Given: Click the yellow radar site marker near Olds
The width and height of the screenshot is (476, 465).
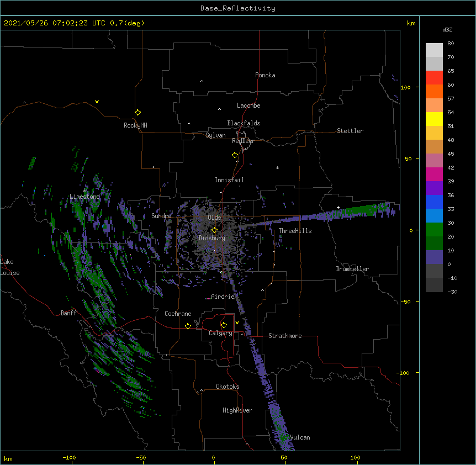Looking at the screenshot, I should [214, 230].
